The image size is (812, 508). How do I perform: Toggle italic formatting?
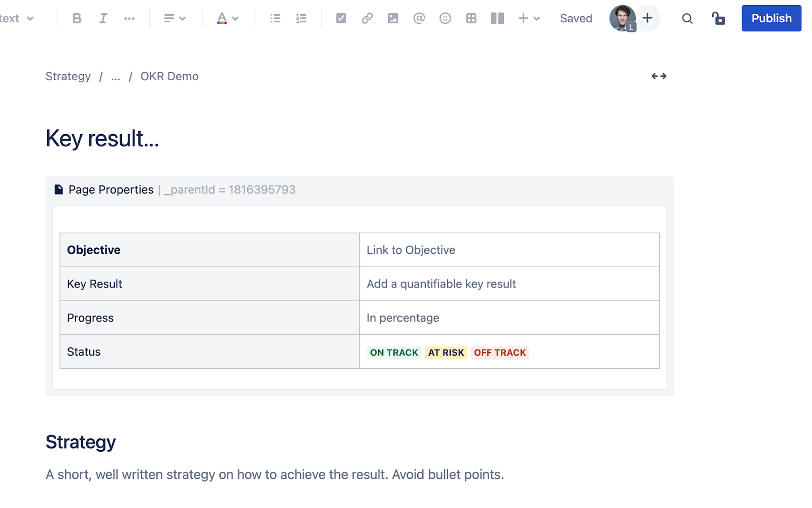pos(103,18)
